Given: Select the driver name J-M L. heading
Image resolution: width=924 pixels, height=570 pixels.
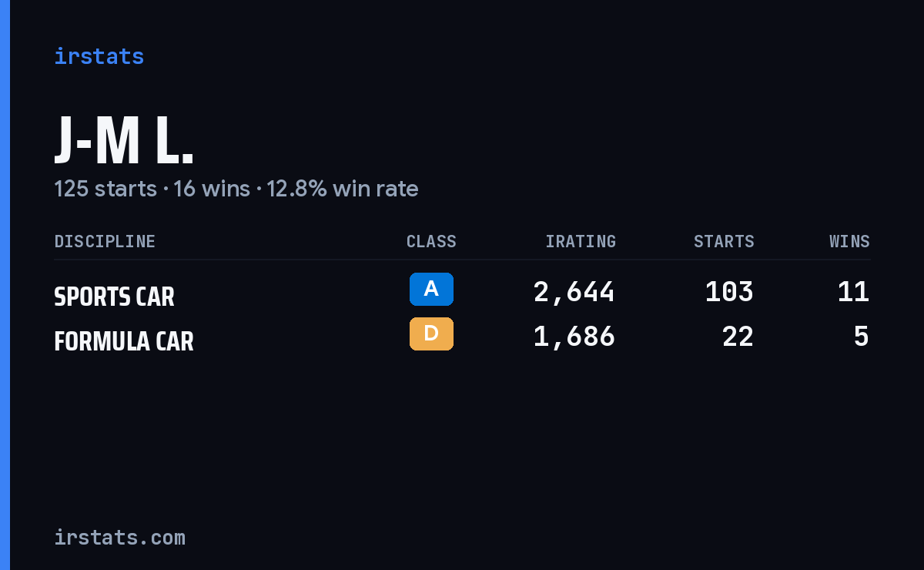Looking at the screenshot, I should click(x=124, y=141).
